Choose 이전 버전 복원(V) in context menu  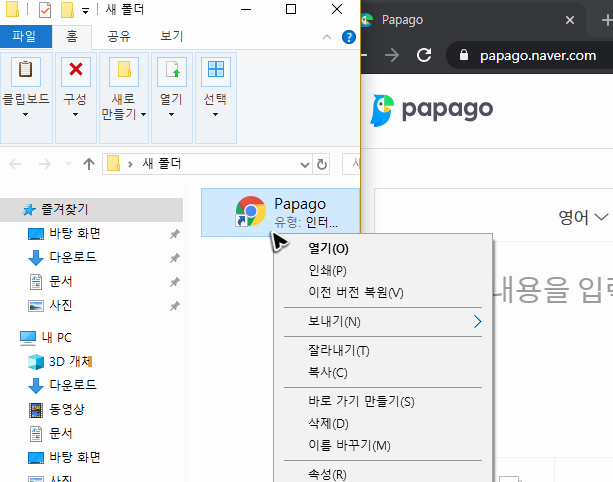point(383,292)
